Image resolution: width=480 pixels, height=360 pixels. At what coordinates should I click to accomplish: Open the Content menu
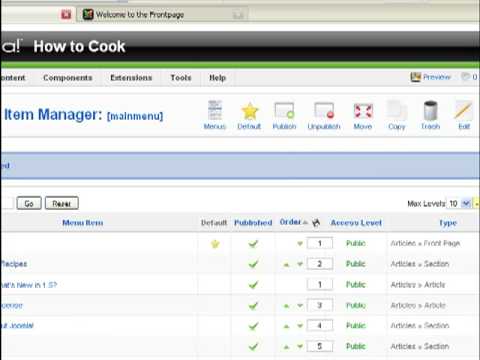pos(13,78)
